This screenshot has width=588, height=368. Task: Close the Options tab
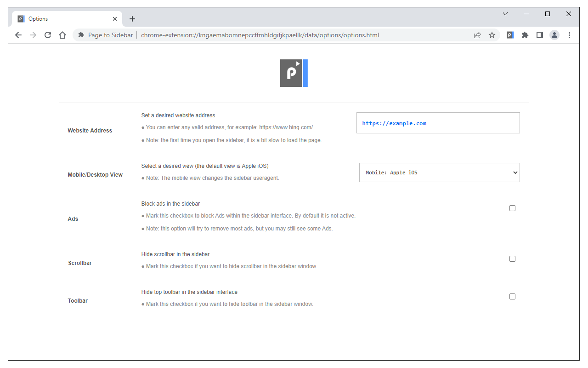tap(115, 19)
